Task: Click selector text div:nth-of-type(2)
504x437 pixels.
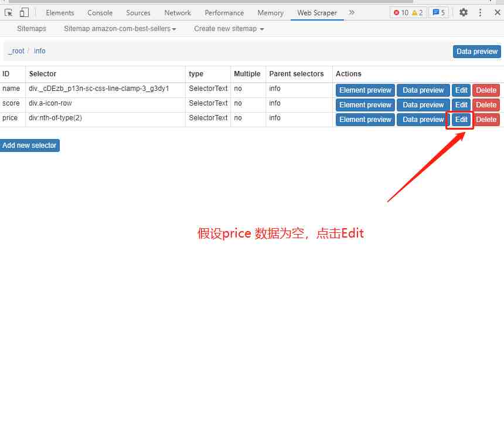Action: tap(55, 118)
